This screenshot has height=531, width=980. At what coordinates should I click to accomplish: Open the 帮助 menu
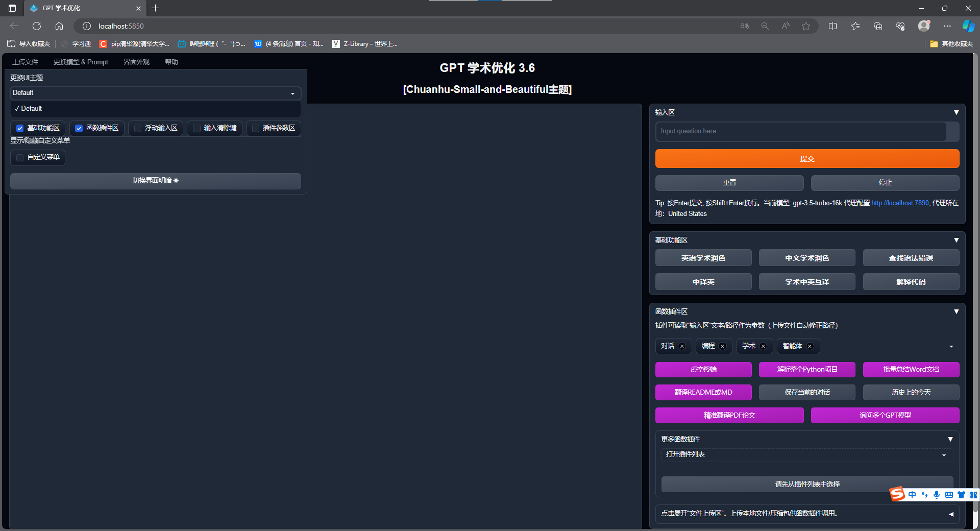[x=171, y=61]
